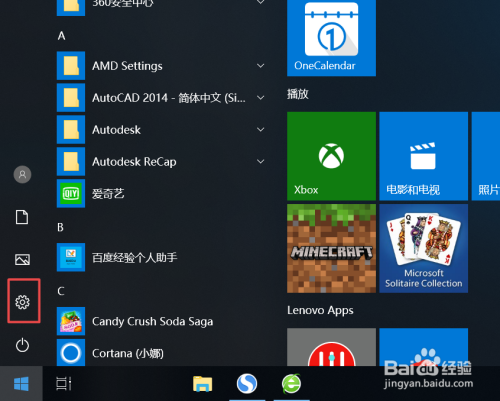Click the letter B section header
This screenshot has width=500, height=401.
point(60,227)
